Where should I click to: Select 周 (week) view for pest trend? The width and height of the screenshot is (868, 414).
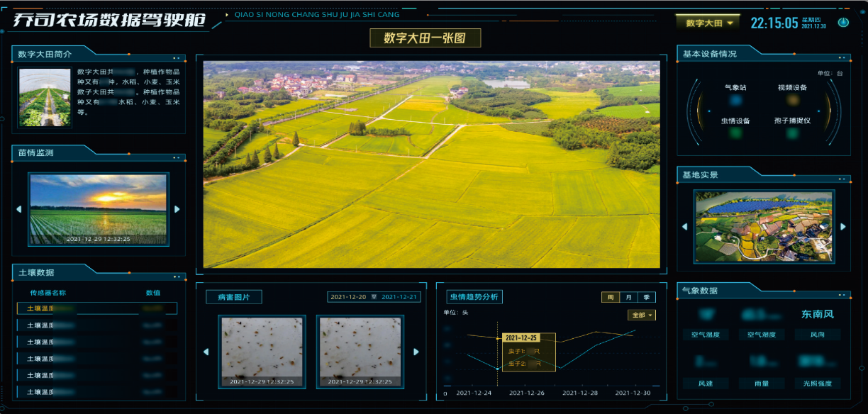coord(610,297)
